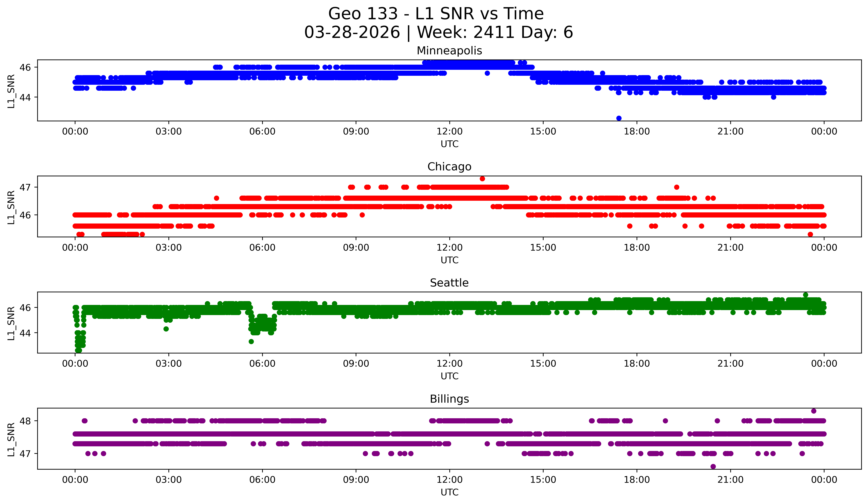This screenshot has width=868, height=504.
Task: Click the Minneapolis subplot title
Action: coord(449,51)
